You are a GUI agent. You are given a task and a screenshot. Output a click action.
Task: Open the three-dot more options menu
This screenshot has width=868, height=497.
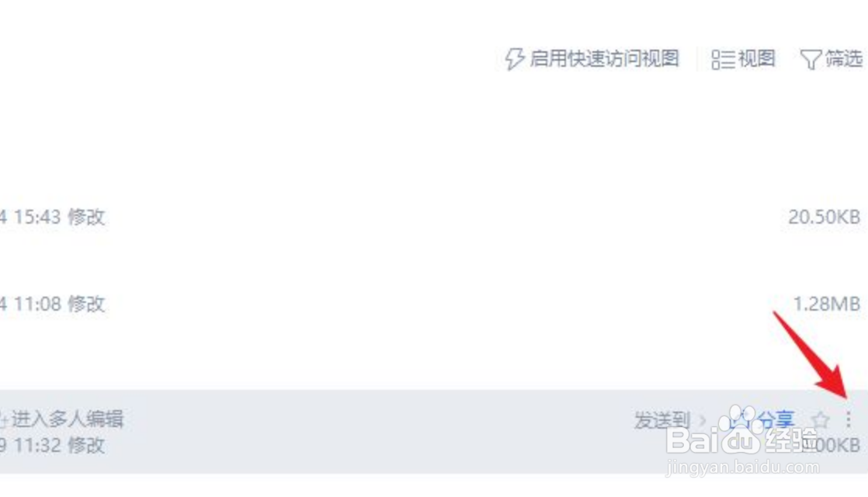(848, 419)
